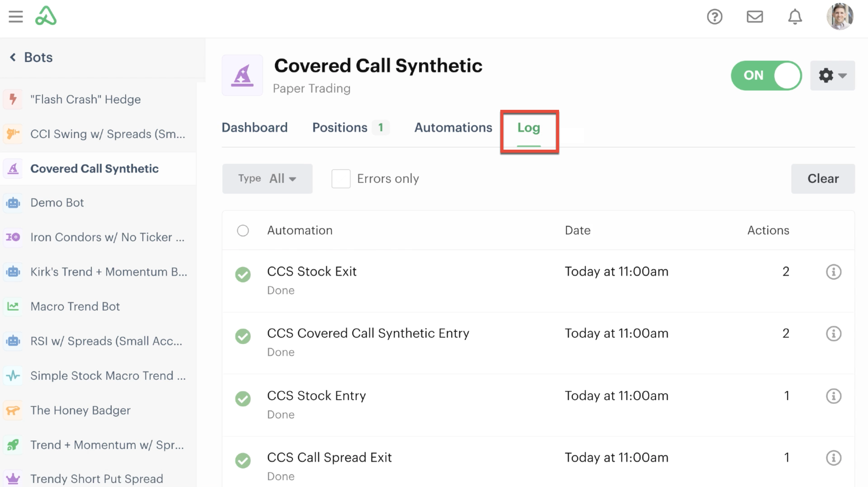Open the hamburger navigation menu
Screen dimensions: 868x487
coord(15,17)
